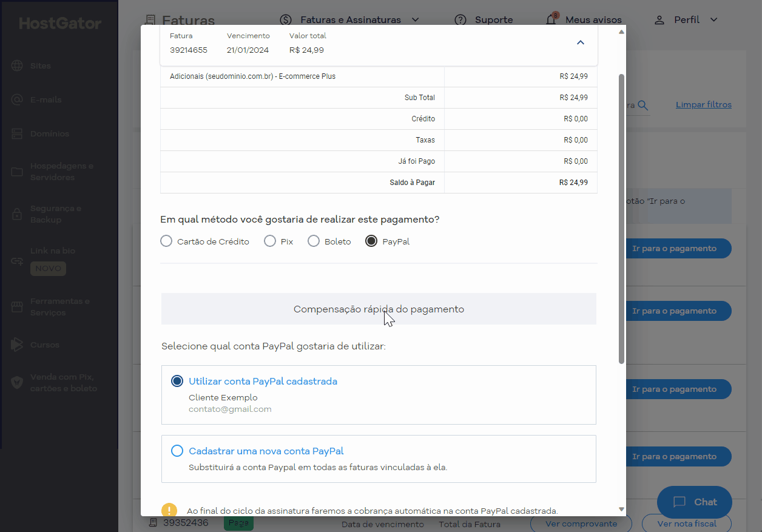
Task: Click the contato@gmail.com email text
Action: coord(230,409)
